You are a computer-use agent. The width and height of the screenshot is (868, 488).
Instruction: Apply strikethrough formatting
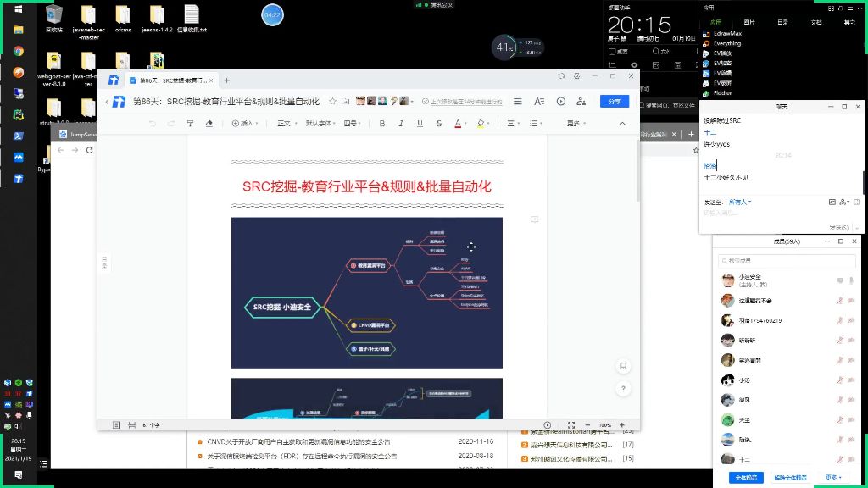click(x=439, y=124)
